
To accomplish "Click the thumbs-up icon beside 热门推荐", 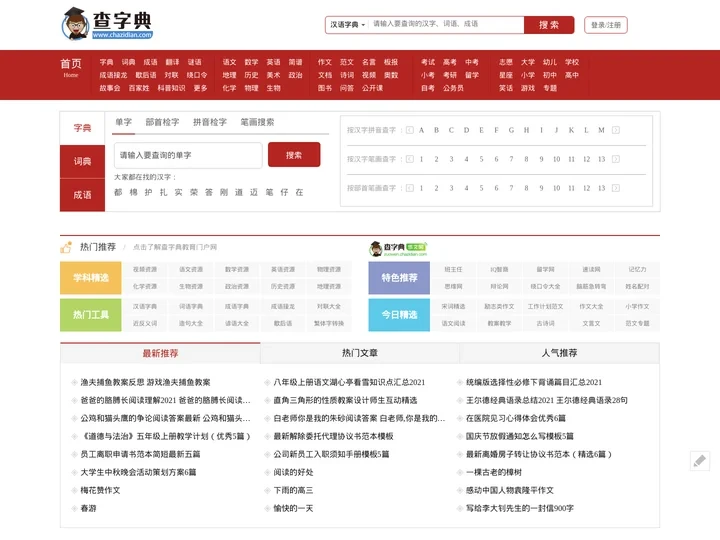I will (x=66, y=248).
